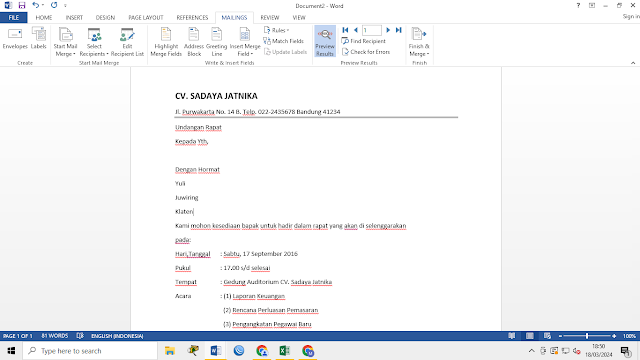Click the word Klaten in the document
The height and width of the screenshot is (360, 640).
click(184, 211)
